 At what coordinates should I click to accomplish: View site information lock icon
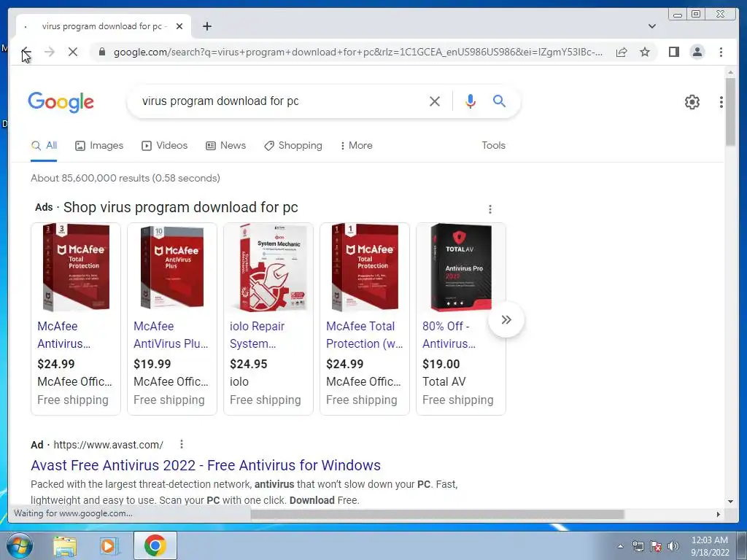101,52
